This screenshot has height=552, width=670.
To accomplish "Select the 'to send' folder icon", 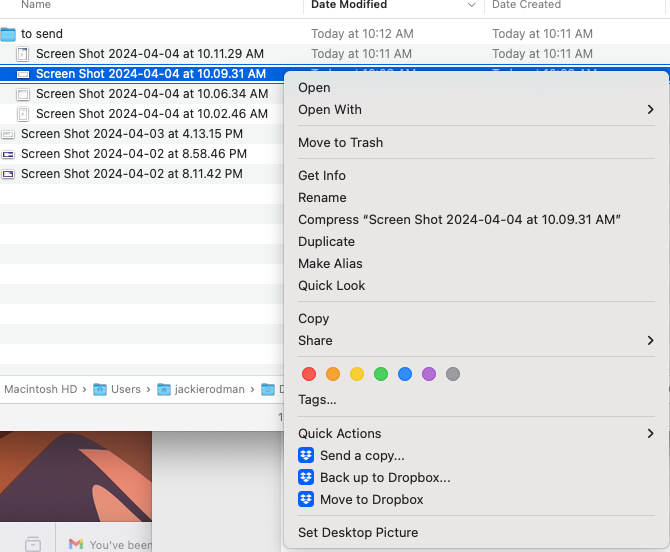I will coord(8,34).
